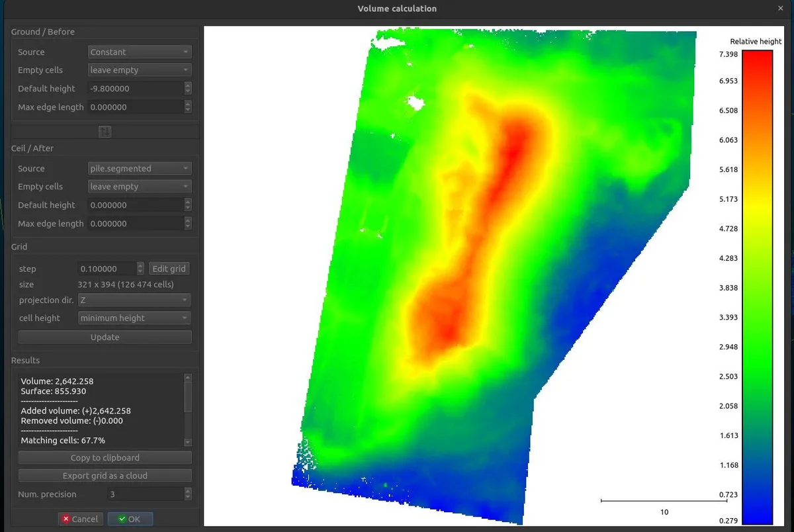Increase the grid step with up arrow
Screen dimensions: 794x532
tap(140, 265)
